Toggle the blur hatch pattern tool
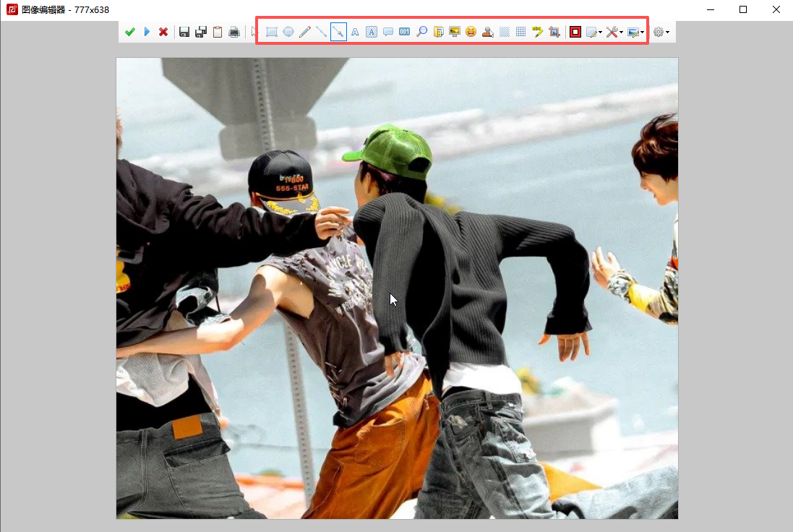The width and height of the screenshot is (793, 532). (x=505, y=32)
